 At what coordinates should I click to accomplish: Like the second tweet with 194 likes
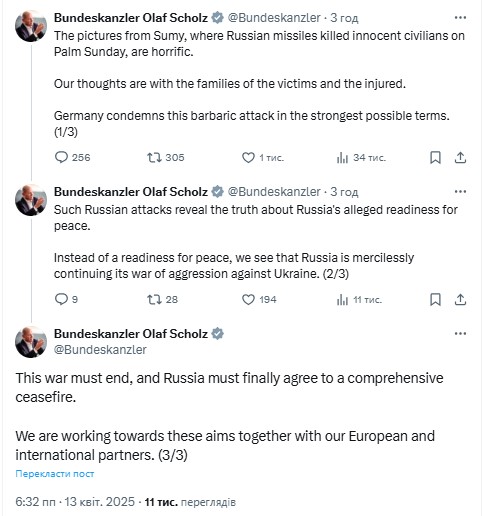click(259, 299)
